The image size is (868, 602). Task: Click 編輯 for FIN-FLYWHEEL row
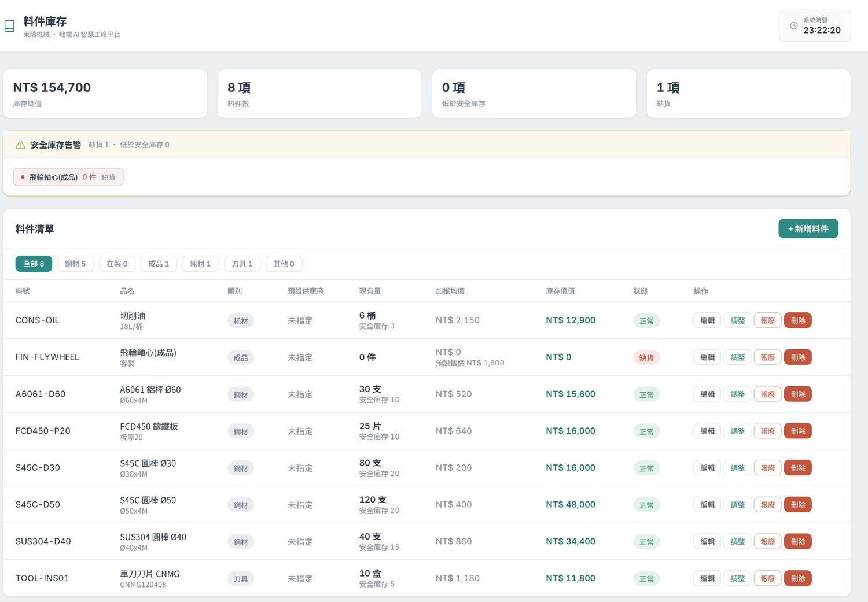click(x=707, y=357)
